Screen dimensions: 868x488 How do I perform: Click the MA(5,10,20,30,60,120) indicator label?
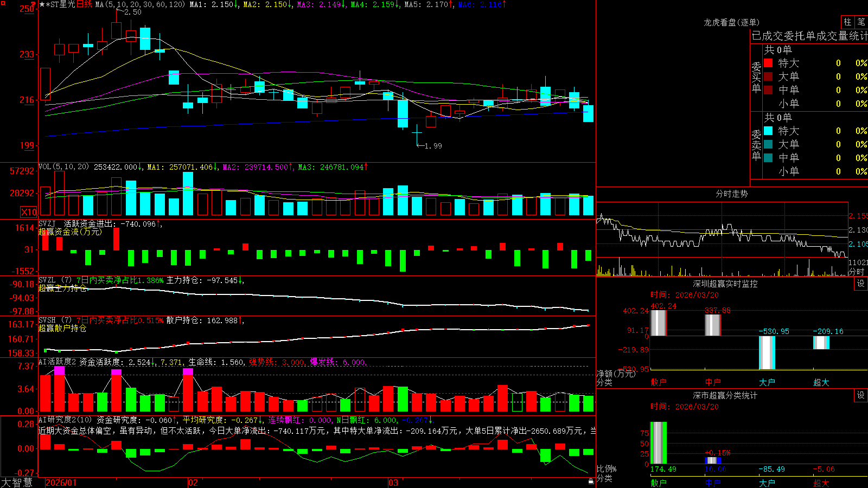(x=140, y=4)
